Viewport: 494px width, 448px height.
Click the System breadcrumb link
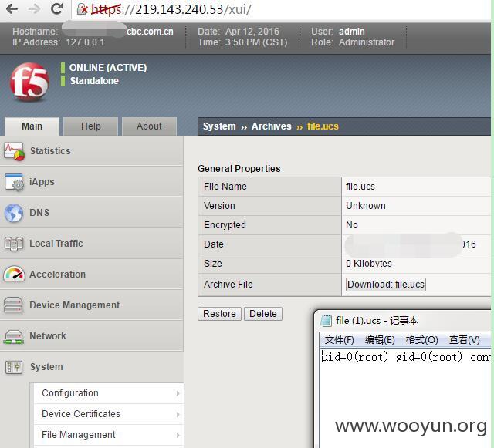[x=219, y=126]
